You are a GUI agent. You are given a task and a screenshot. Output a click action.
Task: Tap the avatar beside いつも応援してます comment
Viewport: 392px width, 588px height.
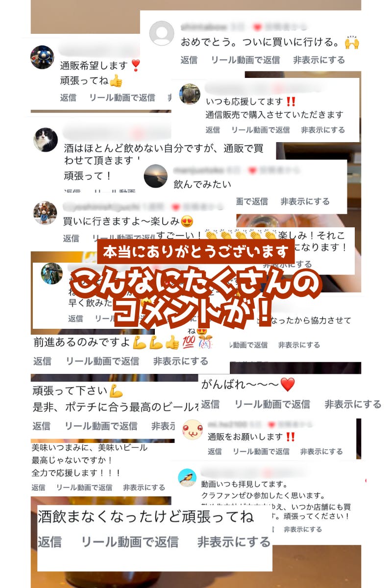pyautogui.click(x=190, y=94)
